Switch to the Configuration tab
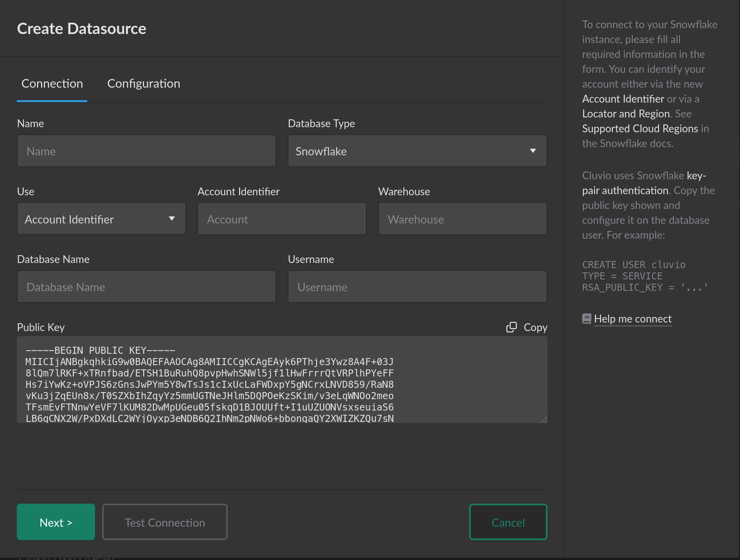 [x=144, y=84]
